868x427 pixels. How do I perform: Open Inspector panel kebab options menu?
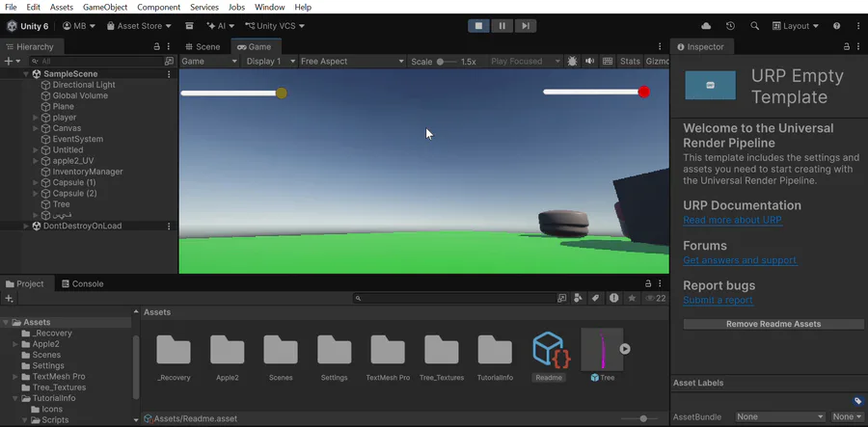coord(858,47)
